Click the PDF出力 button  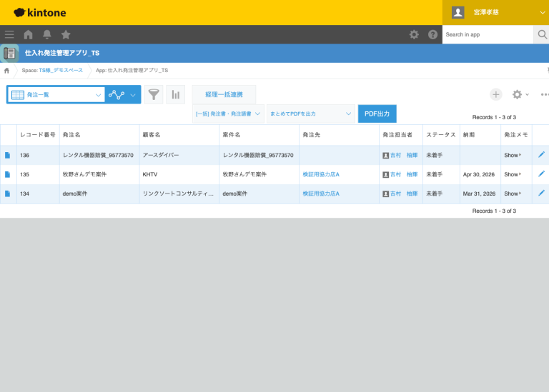377,114
